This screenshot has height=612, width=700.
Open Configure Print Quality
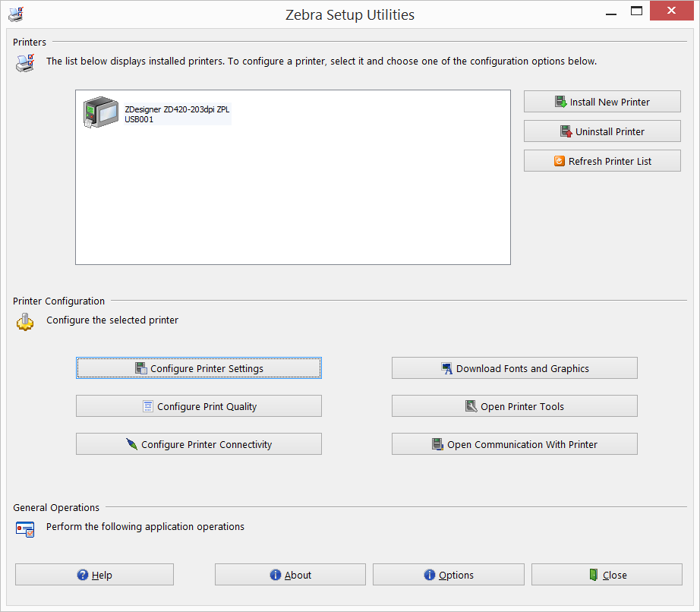click(199, 406)
